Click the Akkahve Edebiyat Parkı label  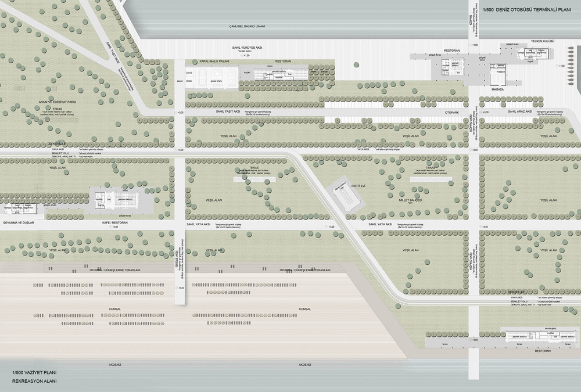(58, 101)
